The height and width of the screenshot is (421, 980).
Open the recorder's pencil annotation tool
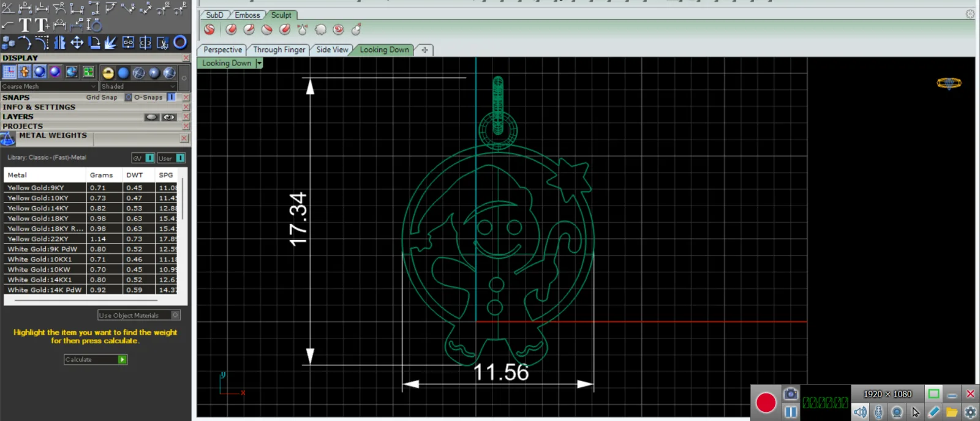pyautogui.click(x=933, y=412)
